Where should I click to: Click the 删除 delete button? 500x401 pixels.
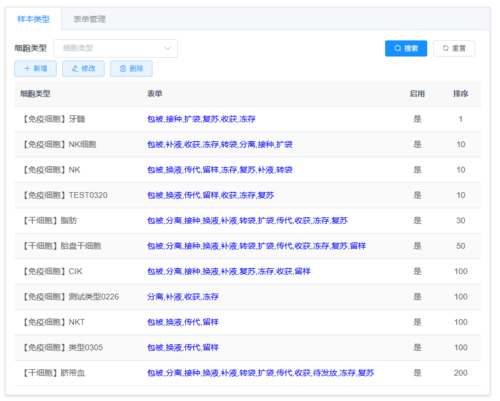point(131,69)
